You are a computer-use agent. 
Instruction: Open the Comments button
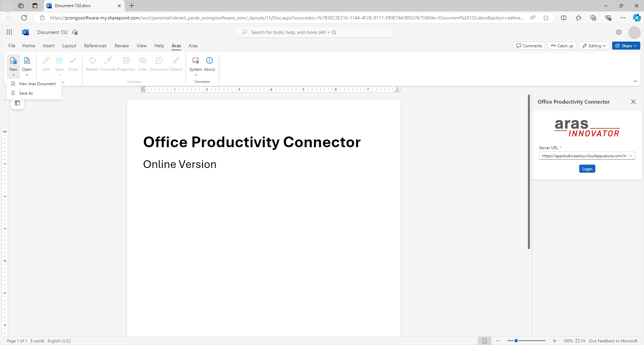pos(529,46)
